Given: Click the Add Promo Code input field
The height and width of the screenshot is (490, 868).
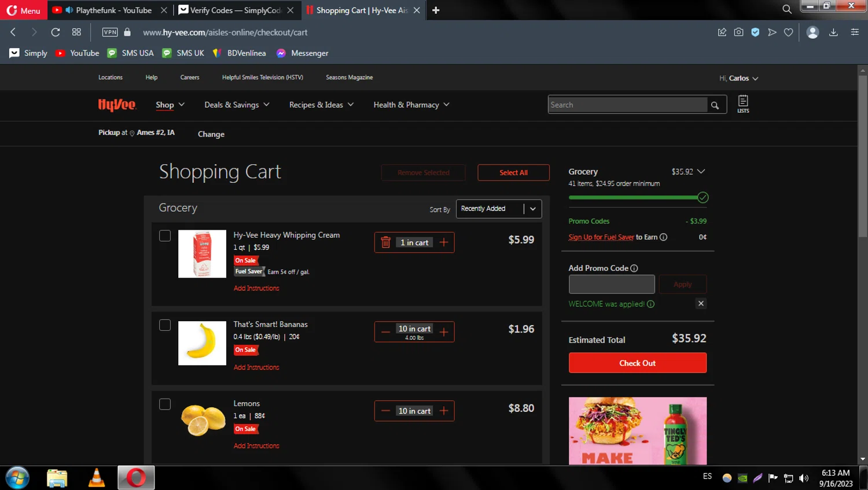Looking at the screenshot, I should pos(612,285).
